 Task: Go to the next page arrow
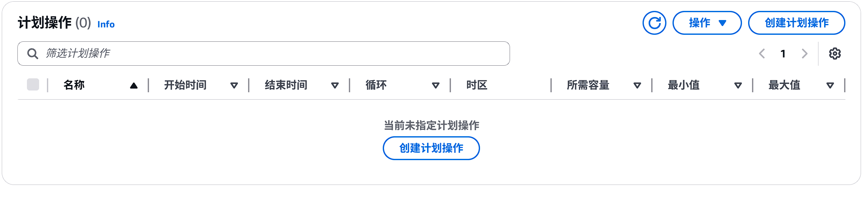pyautogui.click(x=805, y=54)
